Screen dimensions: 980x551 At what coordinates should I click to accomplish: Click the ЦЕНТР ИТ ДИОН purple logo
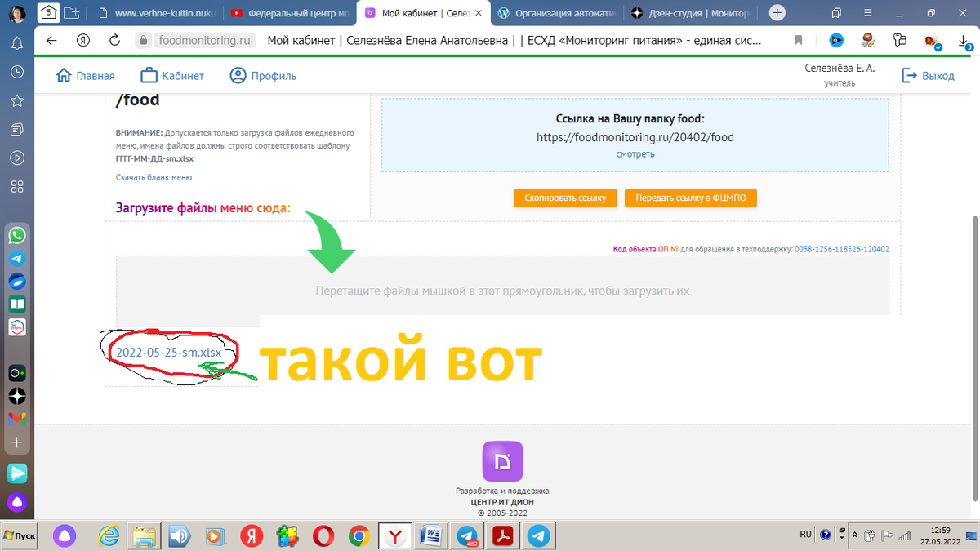[x=502, y=461]
